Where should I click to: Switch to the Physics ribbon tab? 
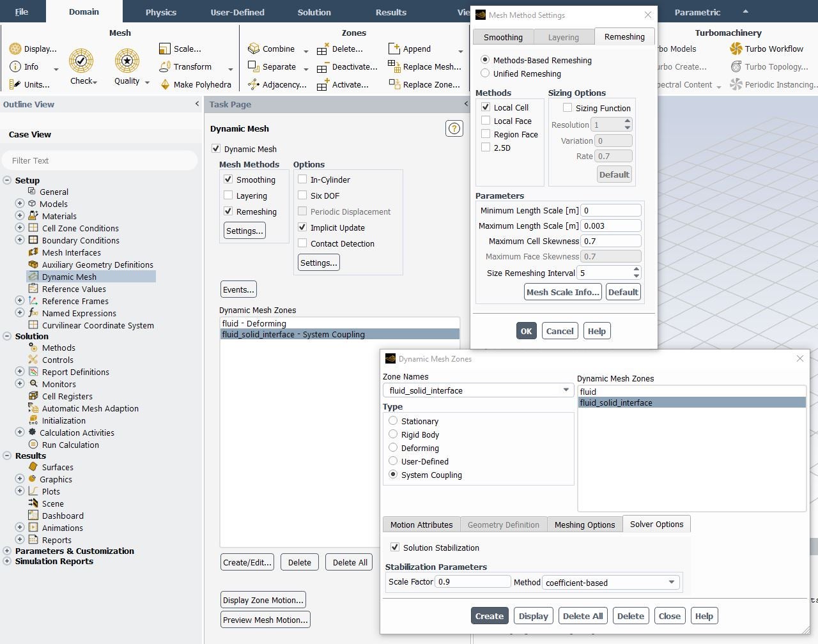pyautogui.click(x=160, y=12)
